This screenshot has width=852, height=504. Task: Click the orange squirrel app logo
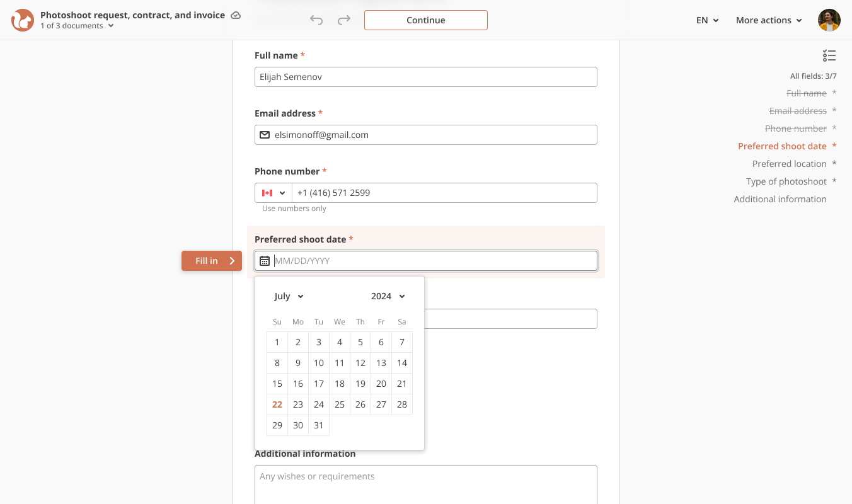tap(23, 20)
